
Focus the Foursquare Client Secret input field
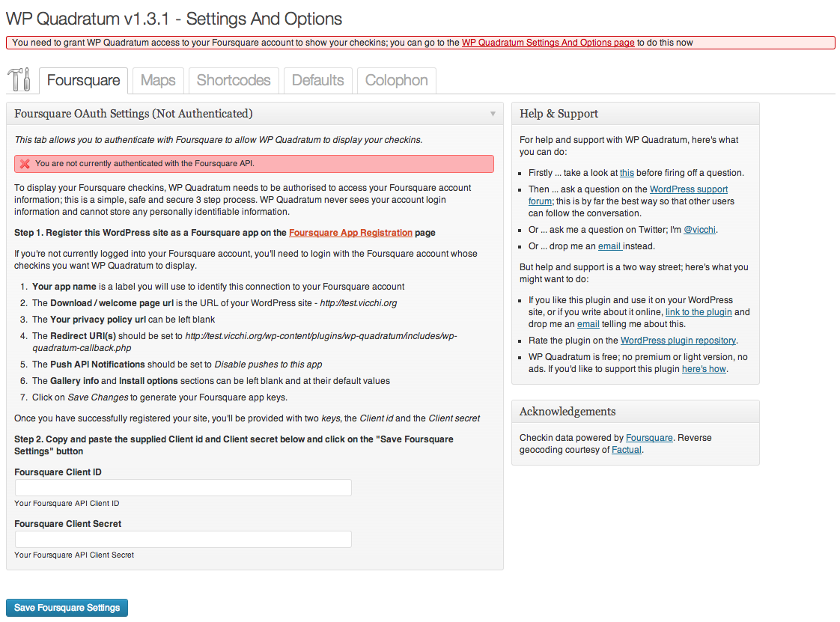tap(183, 539)
